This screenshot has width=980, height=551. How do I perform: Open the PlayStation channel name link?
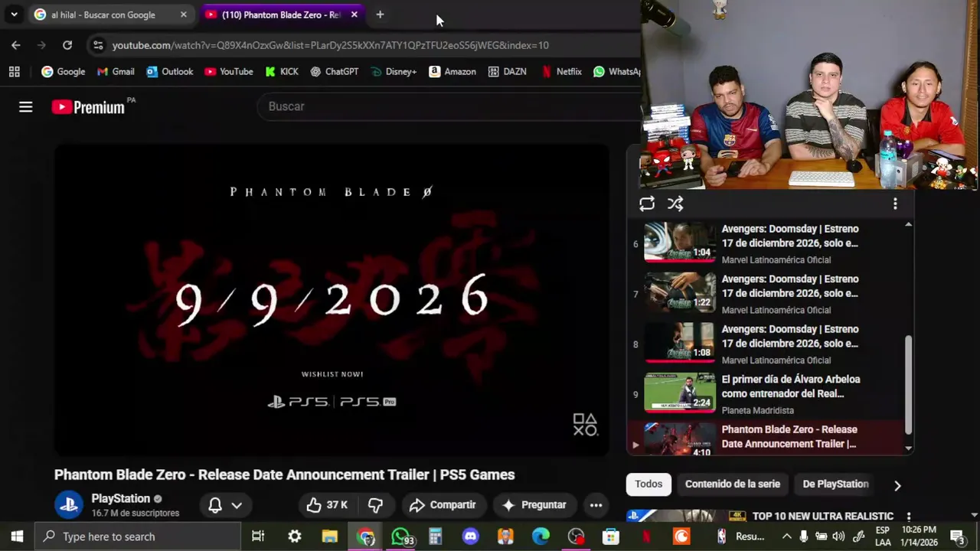[121, 499]
